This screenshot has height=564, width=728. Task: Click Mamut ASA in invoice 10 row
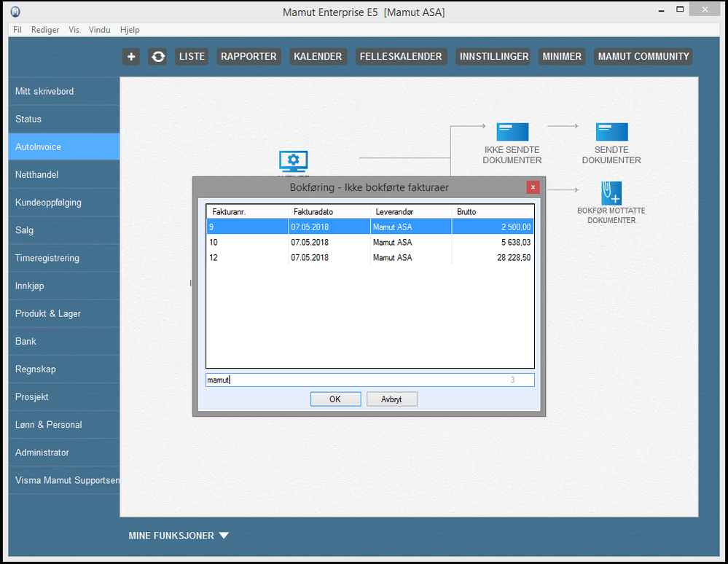[411, 243]
